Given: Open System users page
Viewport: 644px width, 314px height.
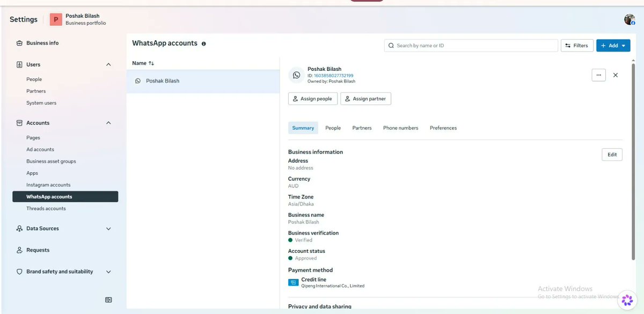Looking at the screenshot, I should pyautogui.click(x=41, y=103).
